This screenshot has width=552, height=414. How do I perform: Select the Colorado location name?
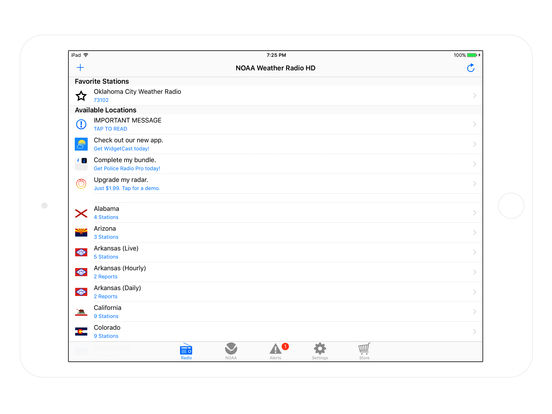[x=107, y=327]
